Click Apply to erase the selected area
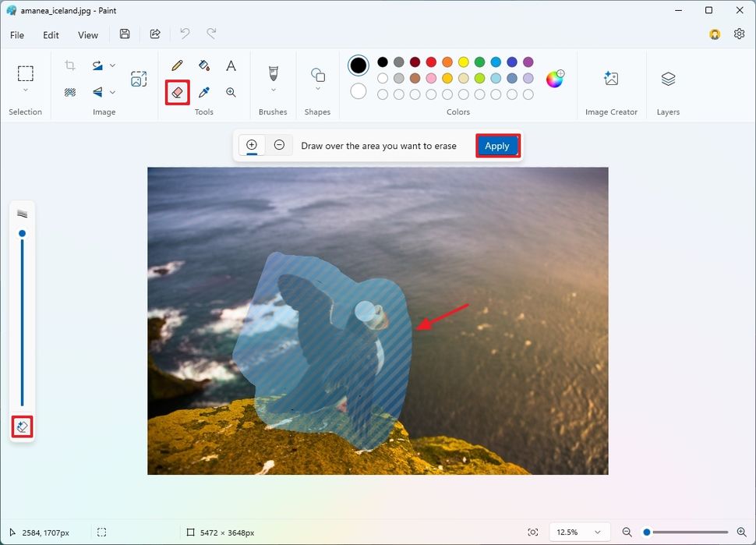This screenshot has width=756, height=545. [497, 145]
